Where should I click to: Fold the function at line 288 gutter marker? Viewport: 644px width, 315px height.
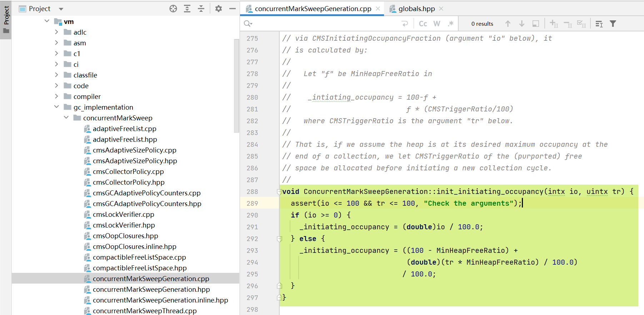(x=279, y=192)
